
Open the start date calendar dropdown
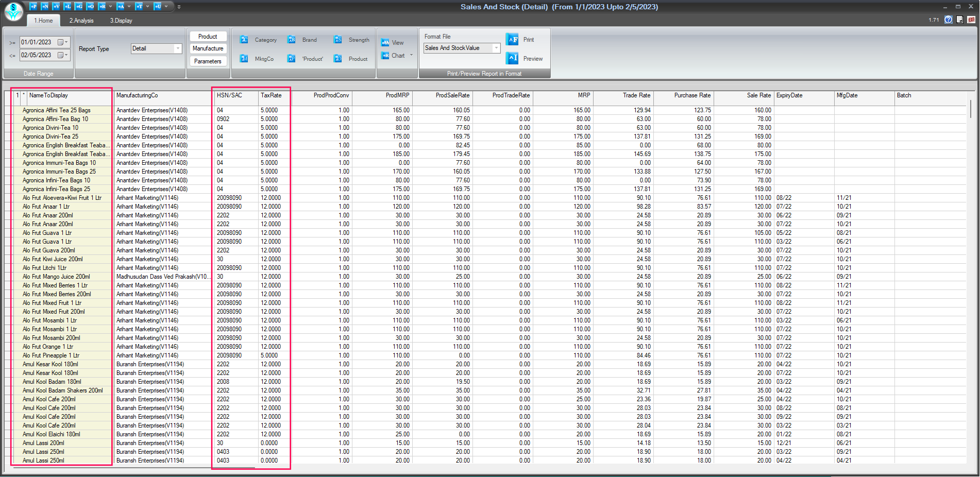[x=63, y=42]
